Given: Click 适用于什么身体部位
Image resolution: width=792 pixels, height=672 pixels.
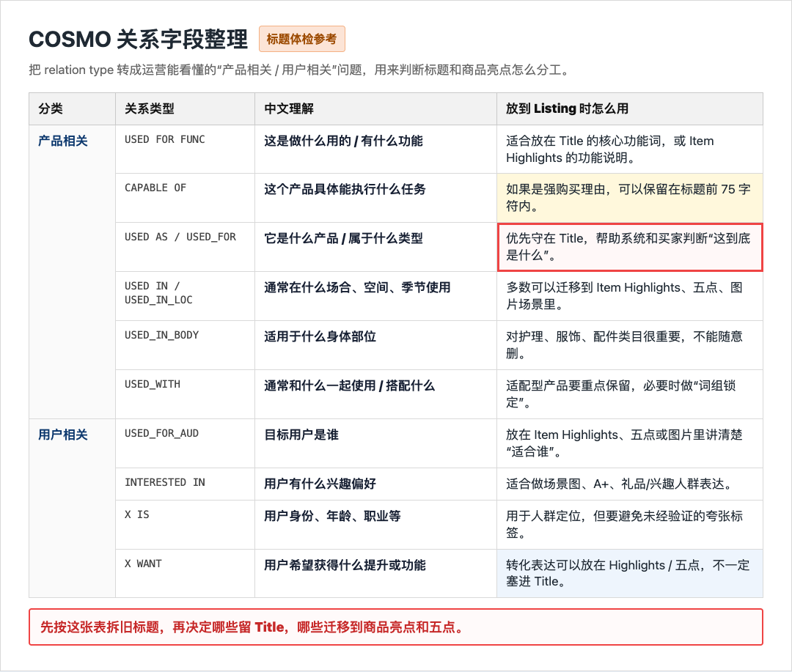Looking at the screenshot, I should click(320, 336).
